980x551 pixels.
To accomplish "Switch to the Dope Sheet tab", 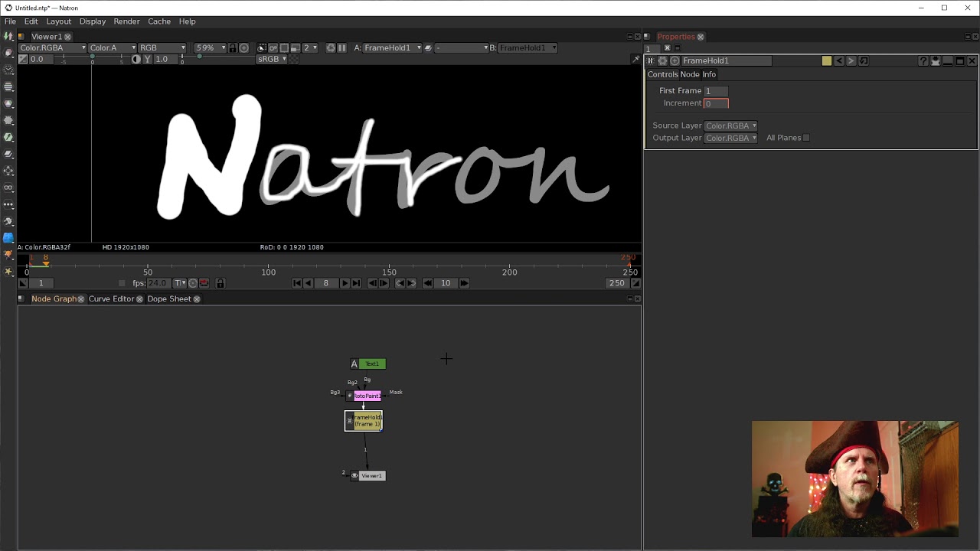I will pyautogui.click(x=169, y=298).
